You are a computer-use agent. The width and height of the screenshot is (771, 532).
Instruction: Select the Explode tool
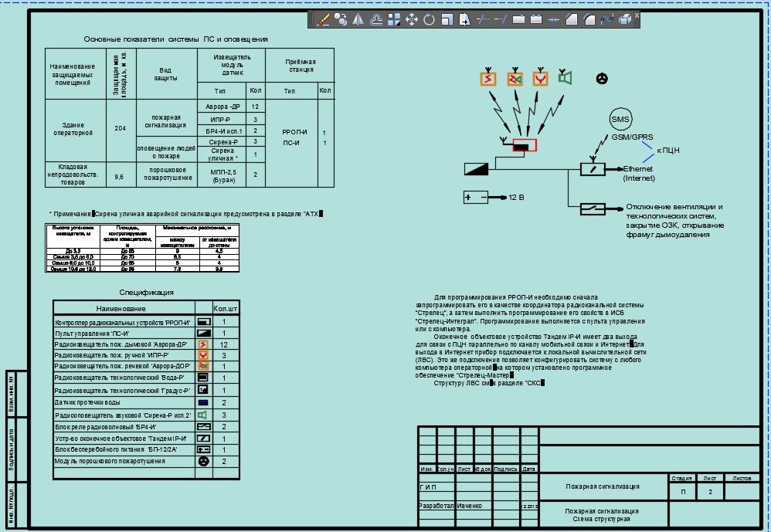point(625,20)
